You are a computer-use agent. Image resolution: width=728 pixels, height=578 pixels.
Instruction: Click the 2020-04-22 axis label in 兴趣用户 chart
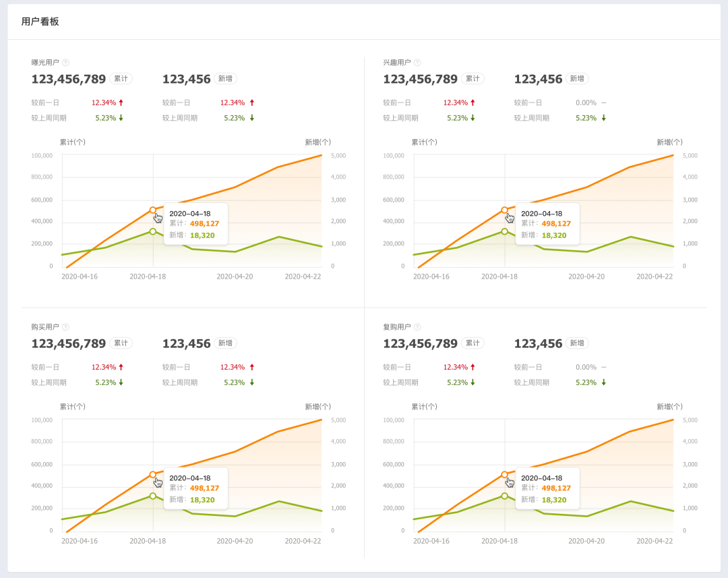pos(655,277)
